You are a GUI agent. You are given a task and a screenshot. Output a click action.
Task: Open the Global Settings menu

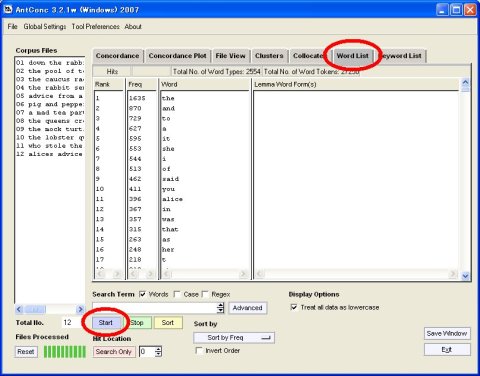[45, 26]
